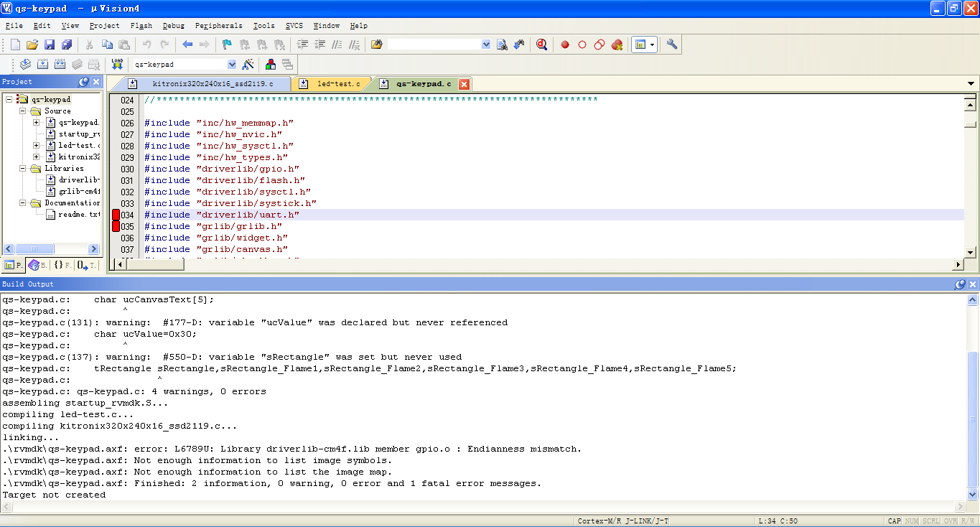The height and width of the screenshot is (527, 980).
Task: Click the Manage Components colored-blocks icon
Action: 271,65
